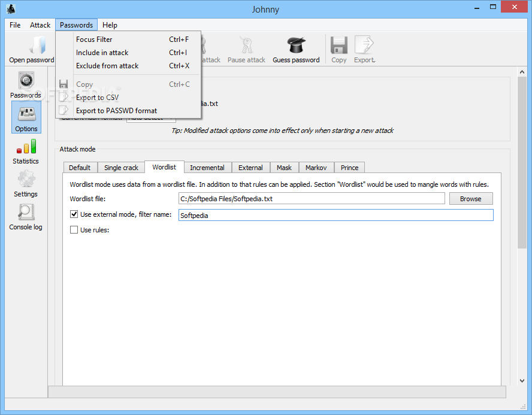This screenshot has height=415, width=532.
Task: Select the Options sidebar icon
Action: (26, 117)
